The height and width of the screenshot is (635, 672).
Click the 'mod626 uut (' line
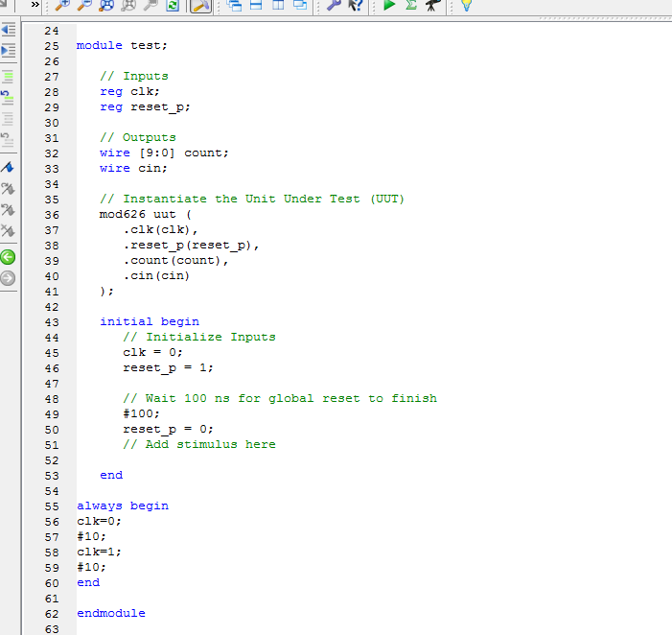[x=146, y=214]
